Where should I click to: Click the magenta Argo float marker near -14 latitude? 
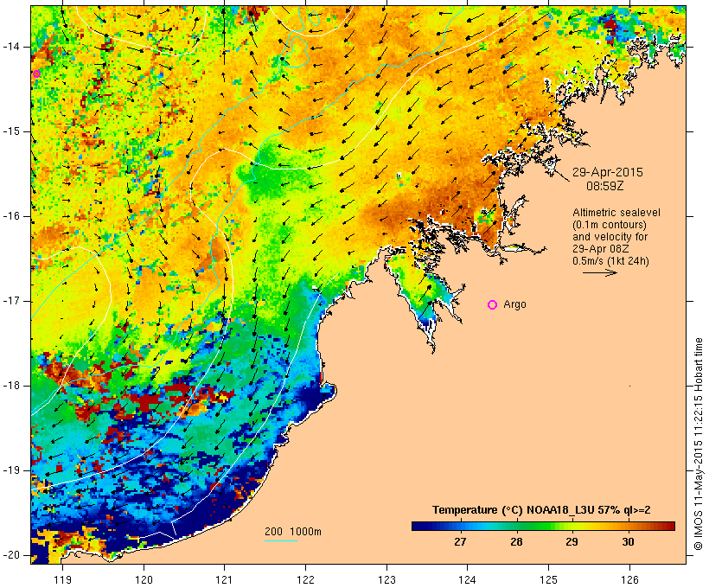tap(36, 73)
